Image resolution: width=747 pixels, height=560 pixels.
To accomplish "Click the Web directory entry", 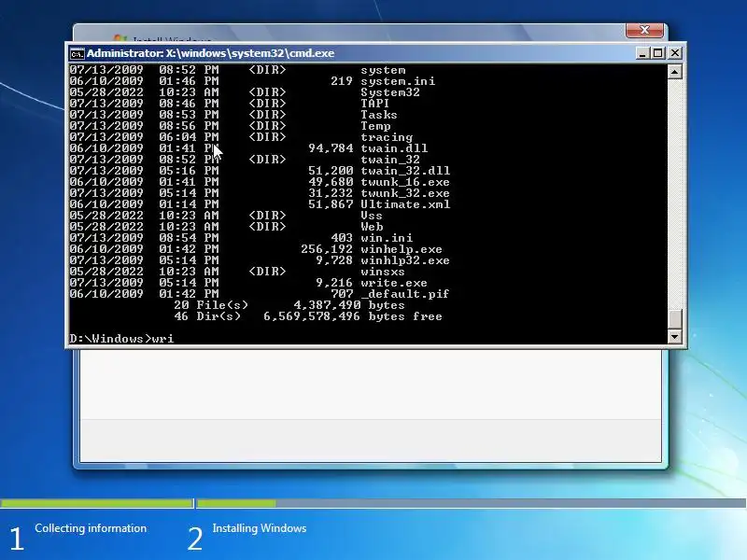I will (x=372, y=227).
